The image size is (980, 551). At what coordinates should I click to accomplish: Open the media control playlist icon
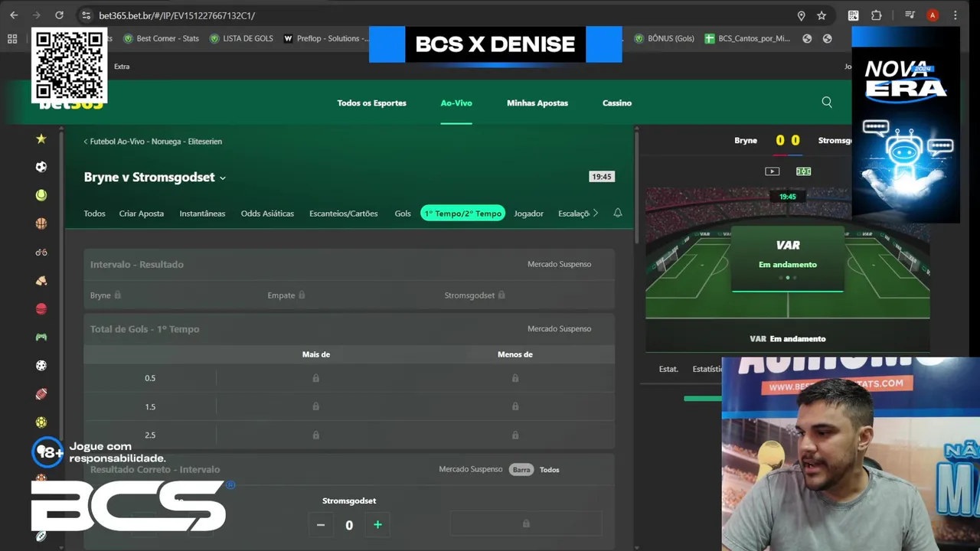[x=910, y=15]
